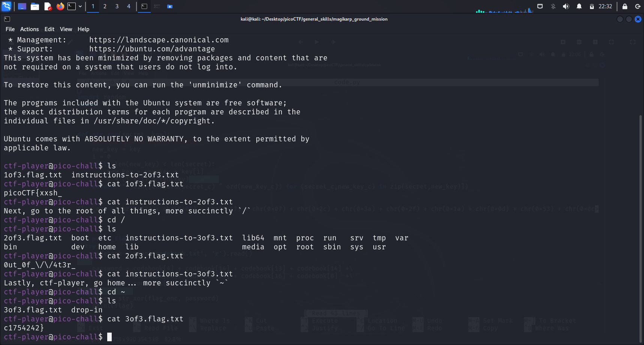Screen dimensions: 644x345
Task: Click the Ethernet network icon
Action: click(x=540, y=6)
